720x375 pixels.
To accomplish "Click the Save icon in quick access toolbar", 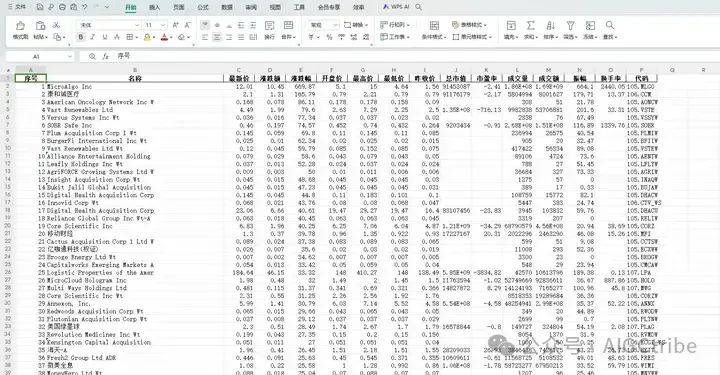I will coord(40,7).
